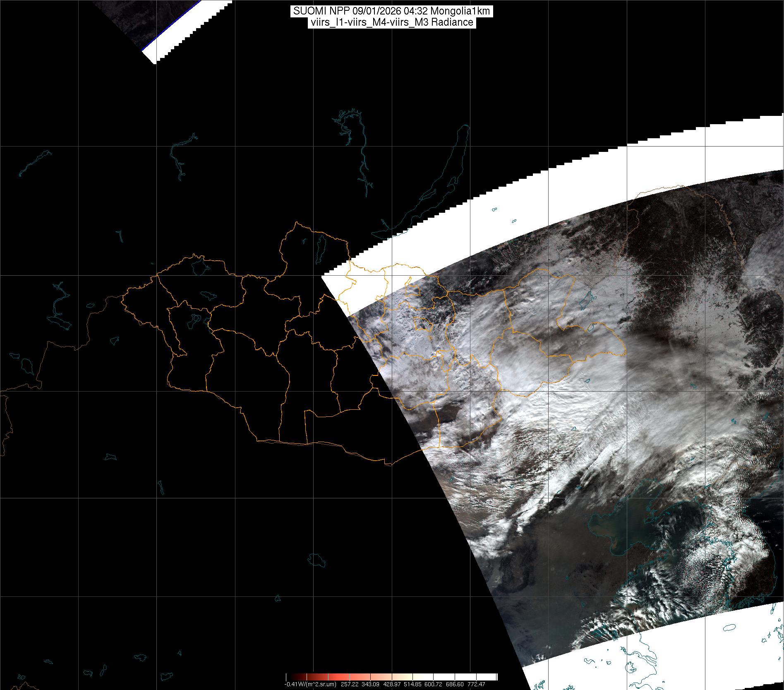Click the 772.47 colorbar tick label

click(x=476, y=684)
